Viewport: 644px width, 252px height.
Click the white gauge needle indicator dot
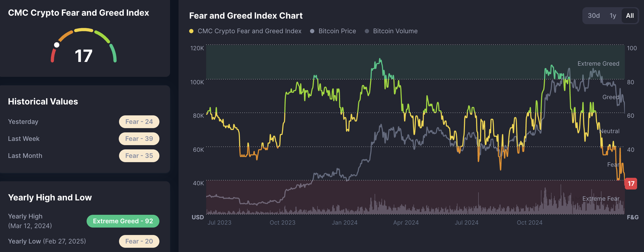coord(57,45)
